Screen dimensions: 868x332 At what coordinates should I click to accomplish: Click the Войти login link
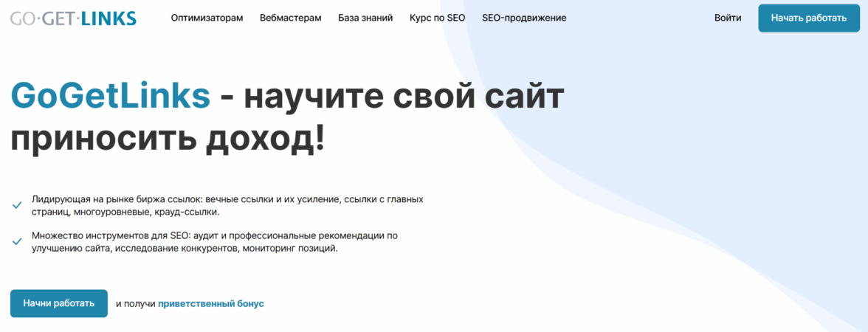coord(728,18)
